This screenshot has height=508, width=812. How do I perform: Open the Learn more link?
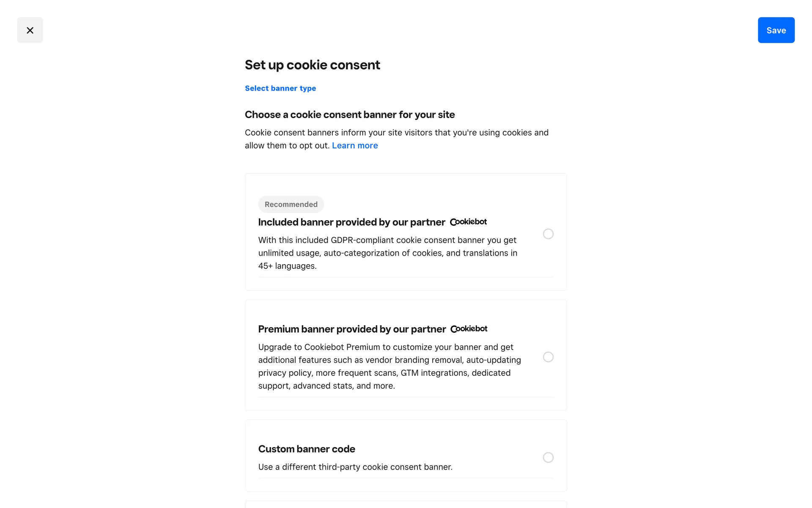click(x=355, y=146)
